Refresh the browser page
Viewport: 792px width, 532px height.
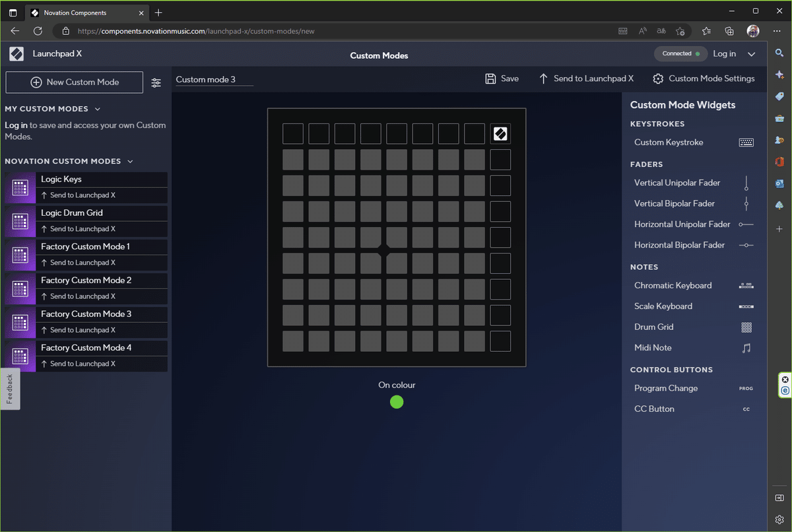pyautogui.click(x=38, y=31)
